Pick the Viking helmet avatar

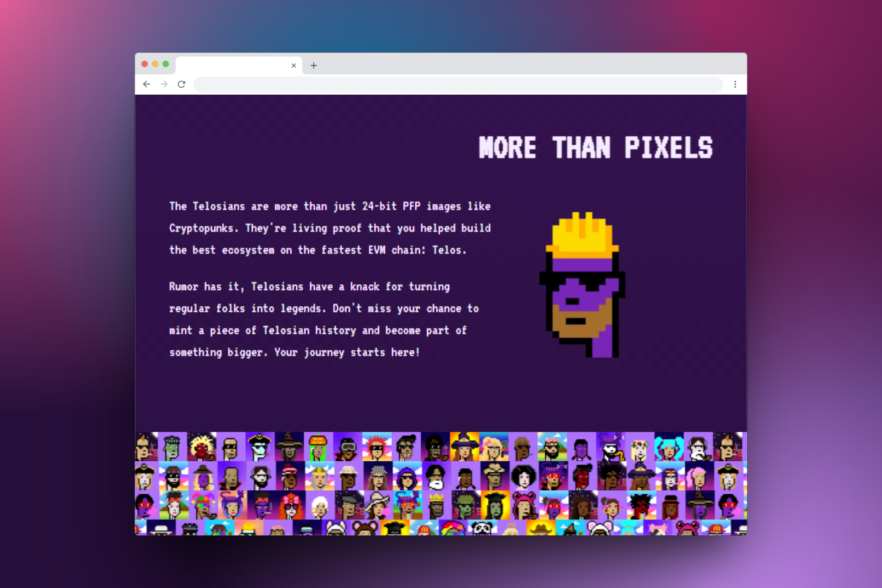(x=320, y=476)
